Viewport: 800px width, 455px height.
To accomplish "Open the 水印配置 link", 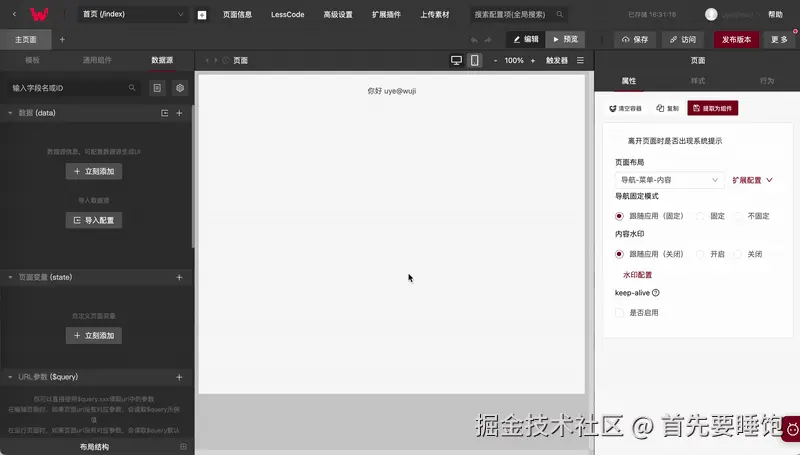I will coord(637,275).
